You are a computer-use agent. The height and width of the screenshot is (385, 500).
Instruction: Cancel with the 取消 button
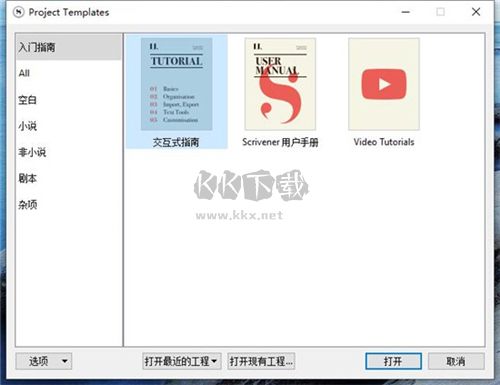[x=456, y=361]
